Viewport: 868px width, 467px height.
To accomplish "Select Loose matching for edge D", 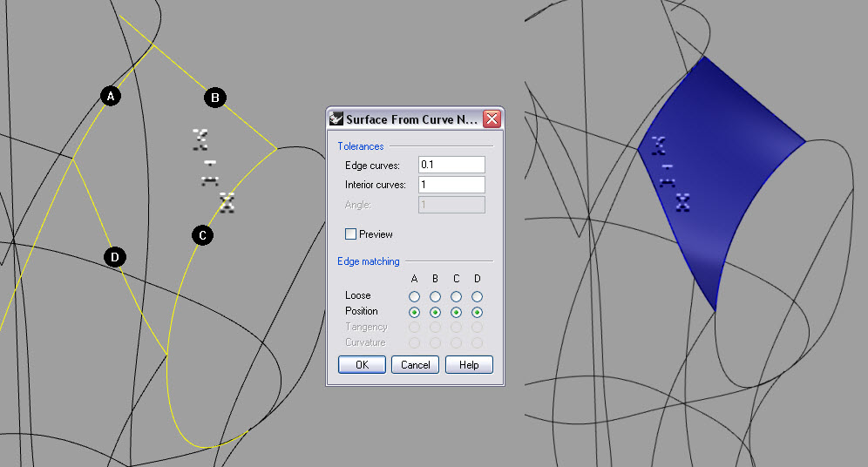I will (478, 296).
